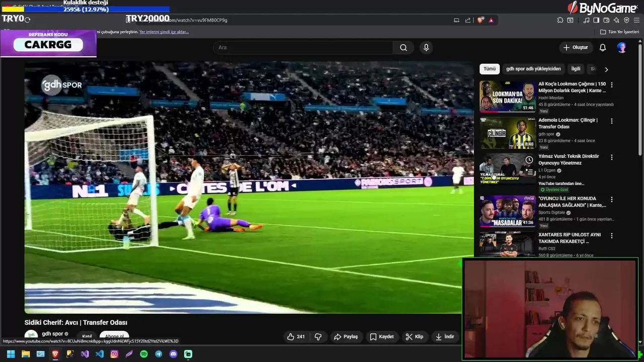Click add-to-queue icon on Yılmaz Vural thumbnail

point(529,172)
